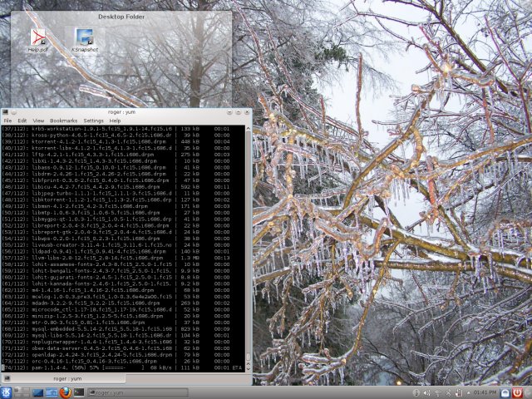Open the Edit menu in Konsole
The width and height of the screenshot is (532, 399).
22,121
